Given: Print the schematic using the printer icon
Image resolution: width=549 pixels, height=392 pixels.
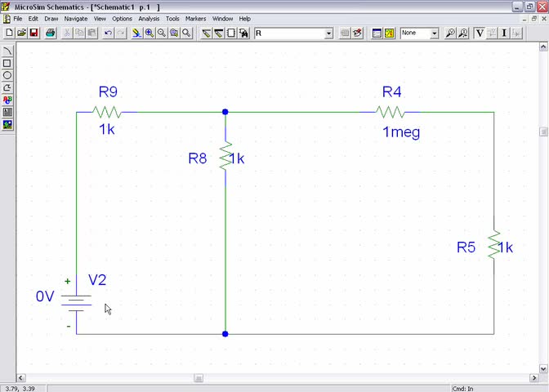Looking at the screenshot, I should point(51,33).
